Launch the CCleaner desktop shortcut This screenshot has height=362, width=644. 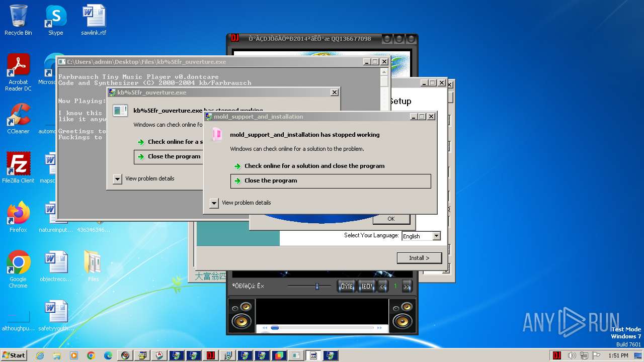[x=18, y=119]
